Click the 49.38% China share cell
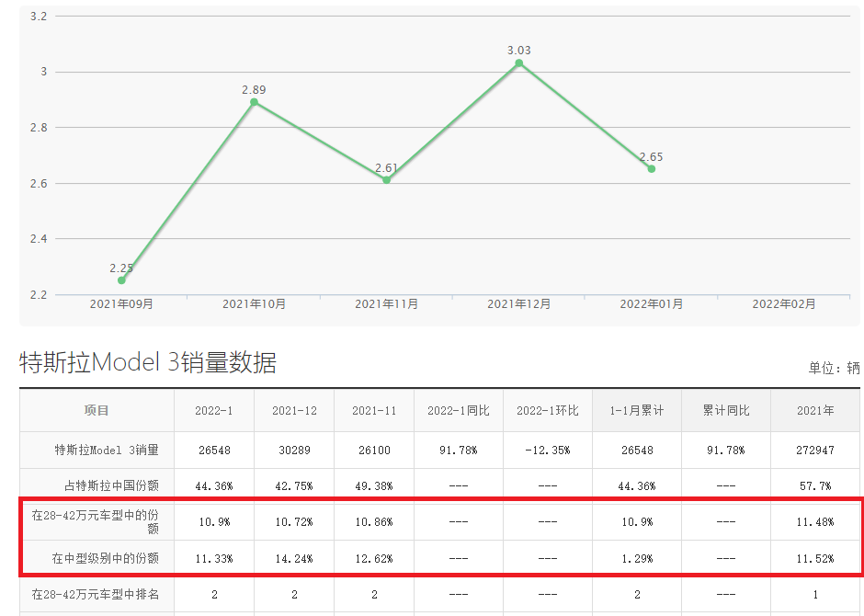Screen dimensions: 864x616 point(374,486)
